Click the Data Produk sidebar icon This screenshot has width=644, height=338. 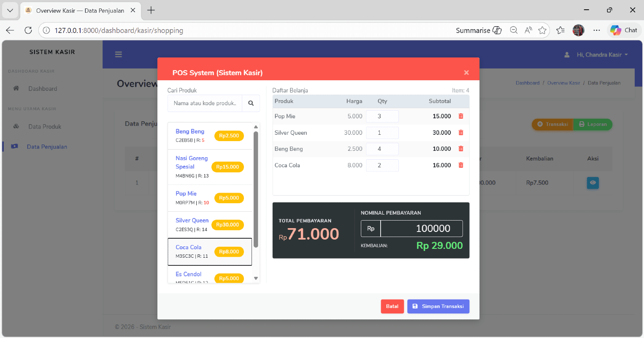pyautogui.click(x=16, y=126)
